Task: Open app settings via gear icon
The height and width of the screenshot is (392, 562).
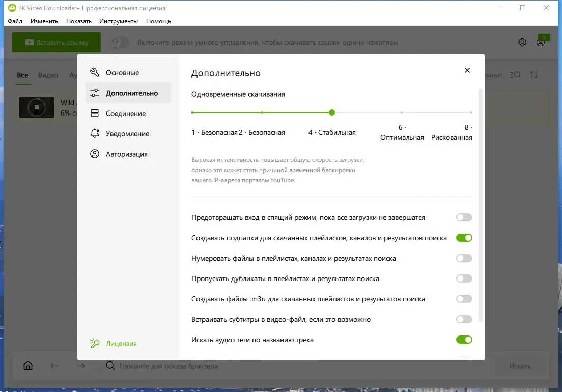Action: pyautogui.click(x=522, y=42)
